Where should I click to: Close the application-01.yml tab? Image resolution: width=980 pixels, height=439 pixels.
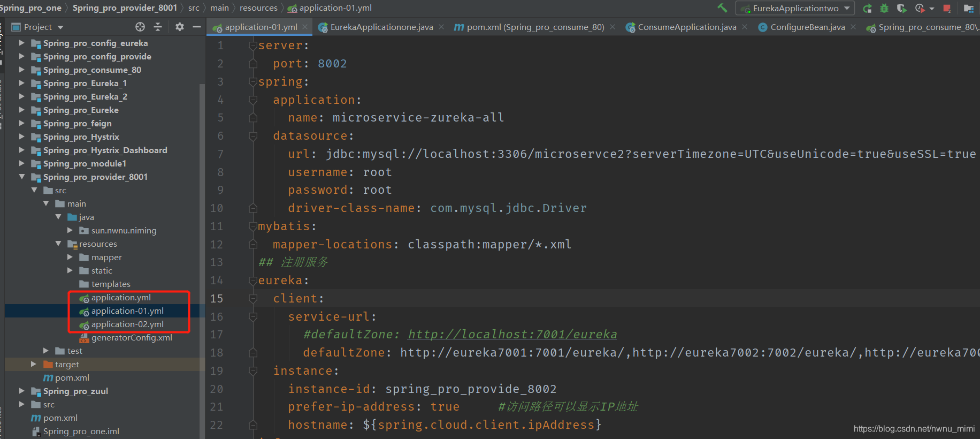[x=305, y=27]
